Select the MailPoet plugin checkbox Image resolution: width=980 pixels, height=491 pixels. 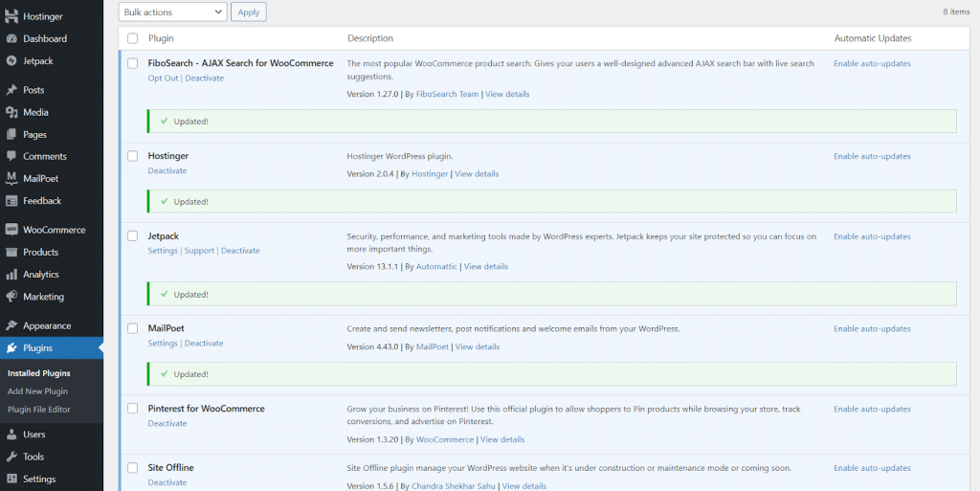132,328
